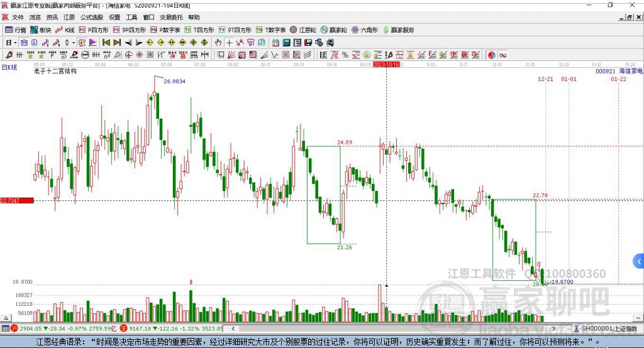Open the 文件 menu
The width and height of the screenshot is (644, 348).
pyautogui.click(x=18, y=17)
